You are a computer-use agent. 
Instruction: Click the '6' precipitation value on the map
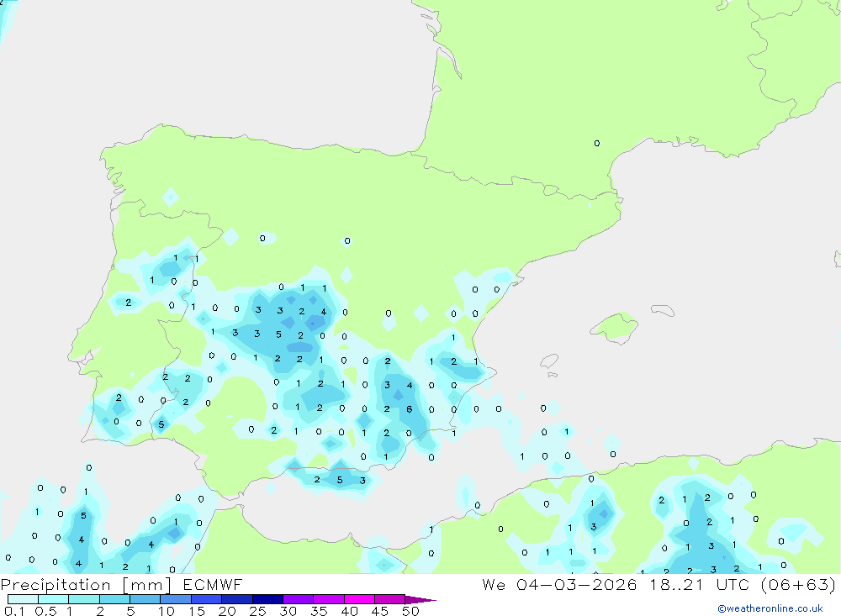pyautogui.click(x=410, y=409)
